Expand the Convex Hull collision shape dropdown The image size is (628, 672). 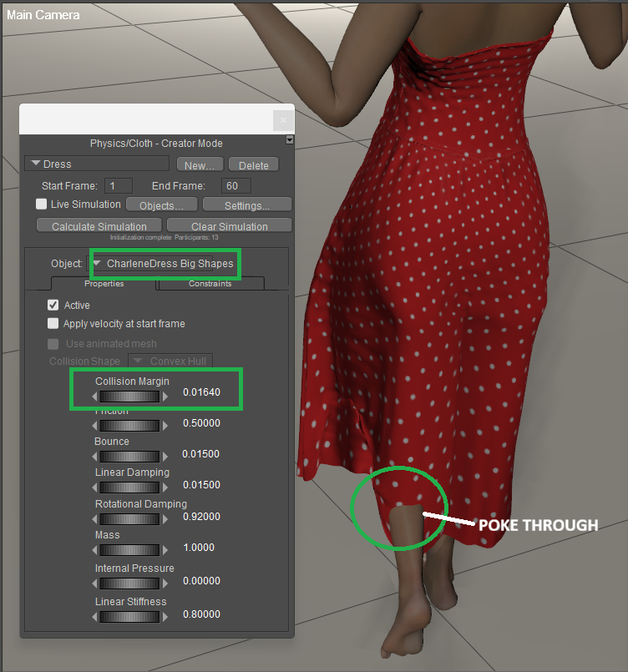170,361
